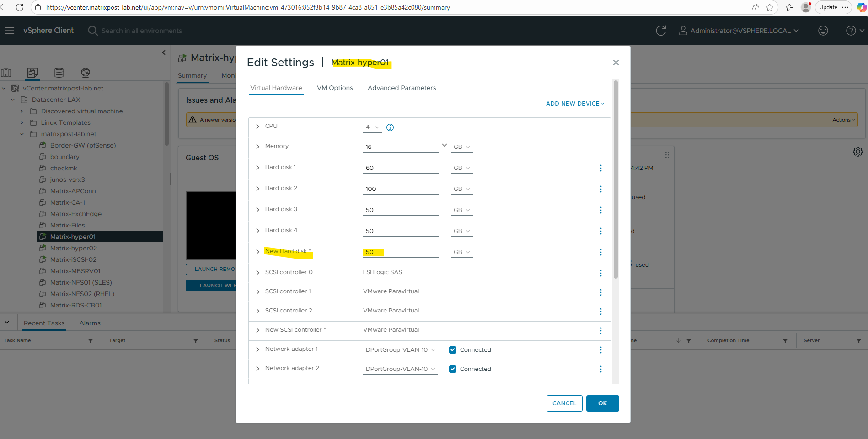Uncheck Connected for Network adapter 1
This screenshot has width=868, height=439.
[x=453, y=350]
